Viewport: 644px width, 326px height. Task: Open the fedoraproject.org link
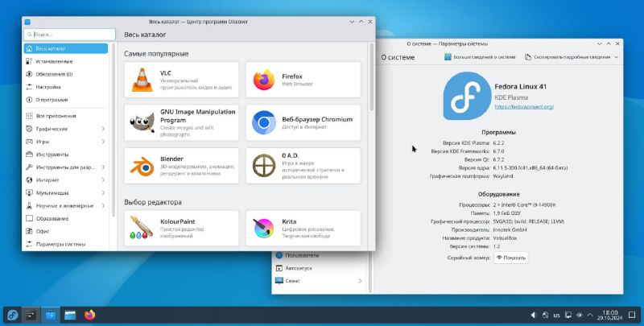pos(524,107)
